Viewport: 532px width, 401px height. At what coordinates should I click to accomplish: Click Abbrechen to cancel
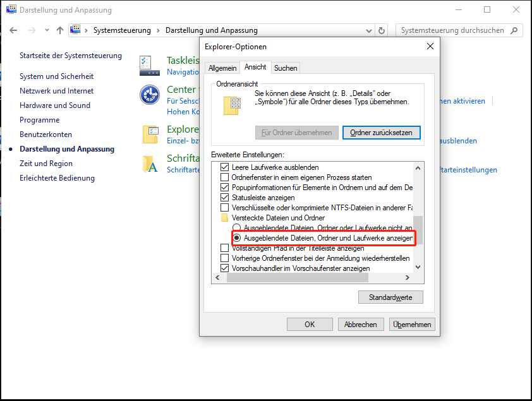[x=361, y=325]
